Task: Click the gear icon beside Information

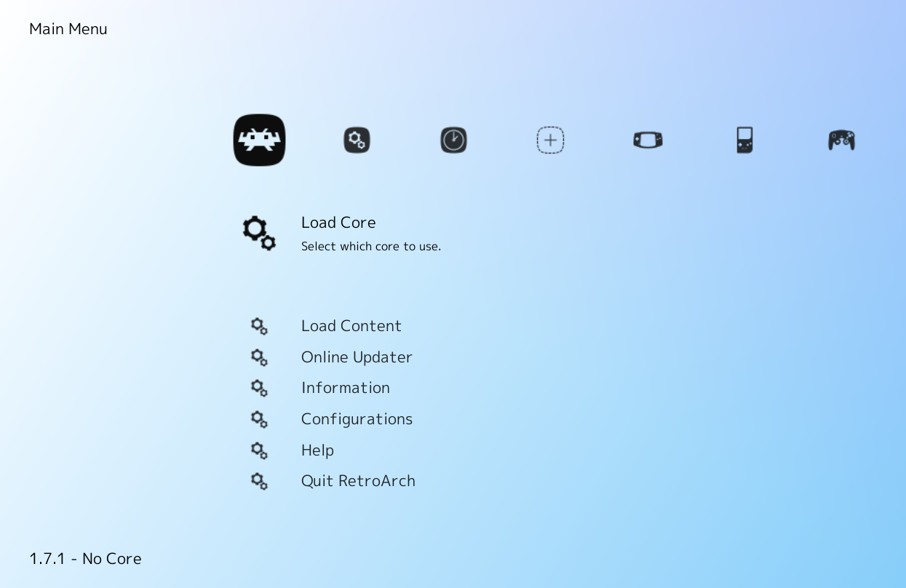Action: click(x=259, y=388)
